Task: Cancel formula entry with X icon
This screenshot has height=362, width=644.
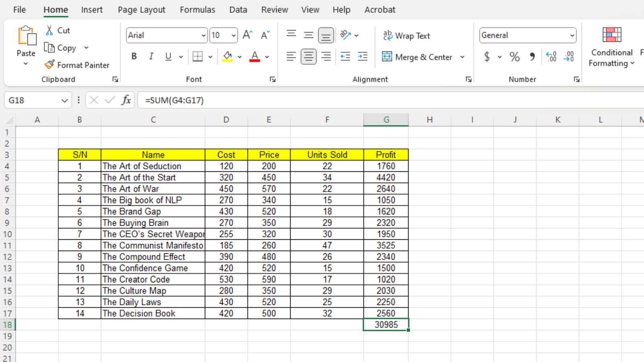Action: click(94, 100)
